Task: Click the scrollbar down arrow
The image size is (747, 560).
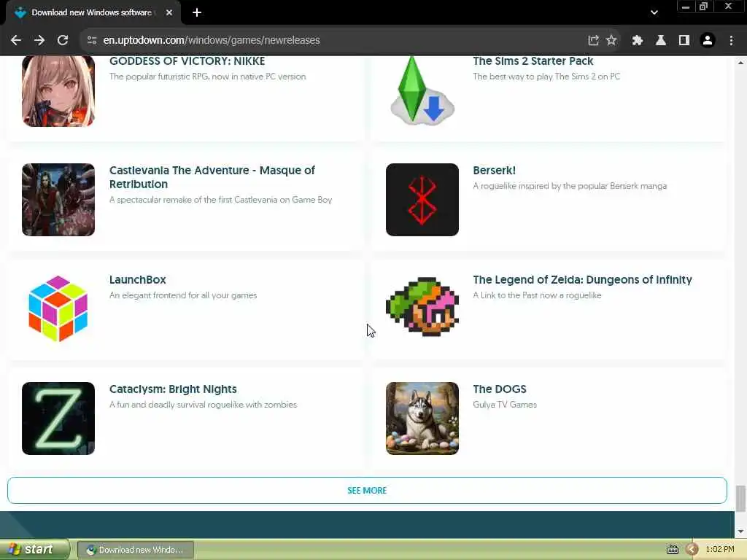Action: pyautogui.click(x=740, y=532)
